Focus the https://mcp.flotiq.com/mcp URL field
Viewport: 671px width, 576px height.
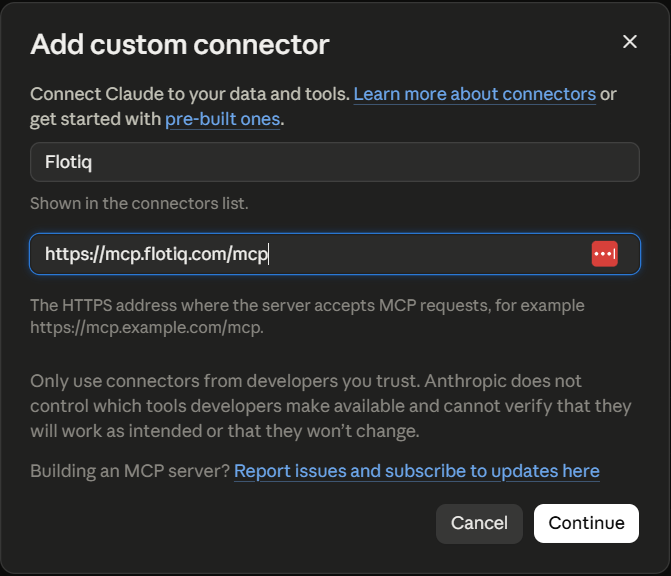[335, 254]
